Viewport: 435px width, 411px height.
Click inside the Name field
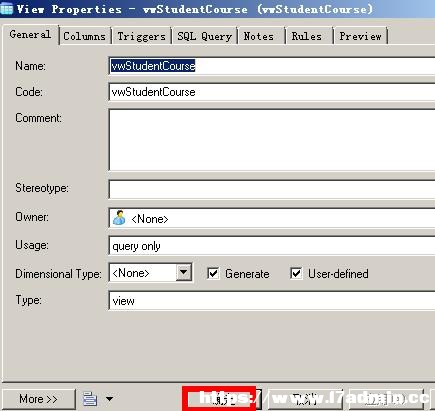(272, 66)
